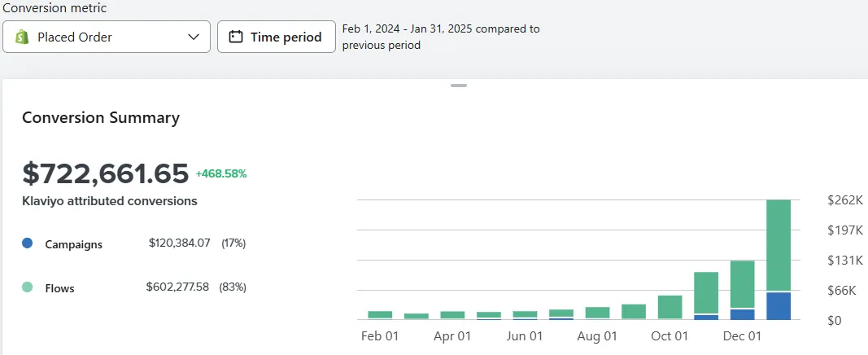The image size is (868, 355).
Task: Click the Oct 01 green bar
Action: pyautogui.click(x=670, y=307)
